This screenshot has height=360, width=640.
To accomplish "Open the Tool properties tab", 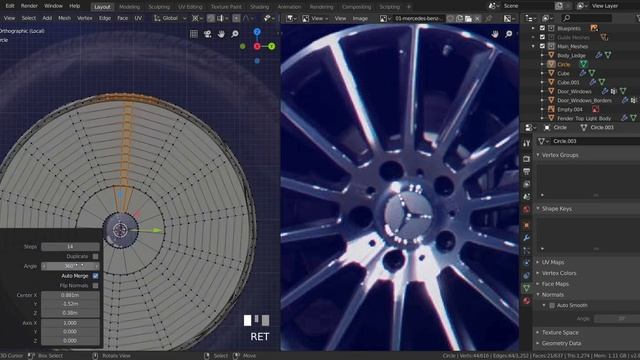I will click(x=527, y=143).
